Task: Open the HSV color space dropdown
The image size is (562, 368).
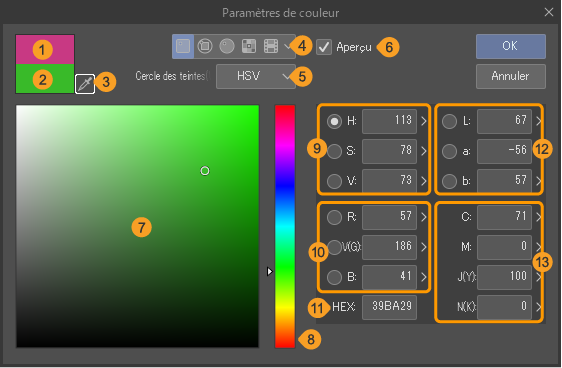Action: tap(256, 76)
